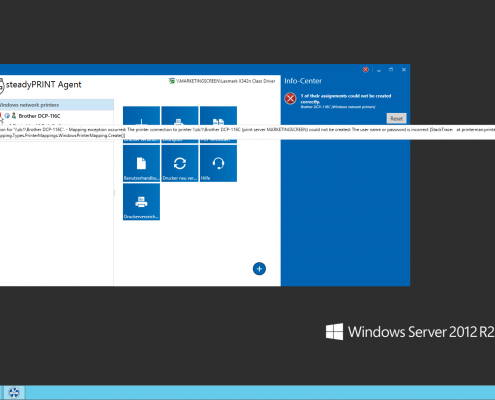This screenshot has width=495, height=400.
Task: Click the default printer icon next to Lexmark X342n
Action: (172, 81)
